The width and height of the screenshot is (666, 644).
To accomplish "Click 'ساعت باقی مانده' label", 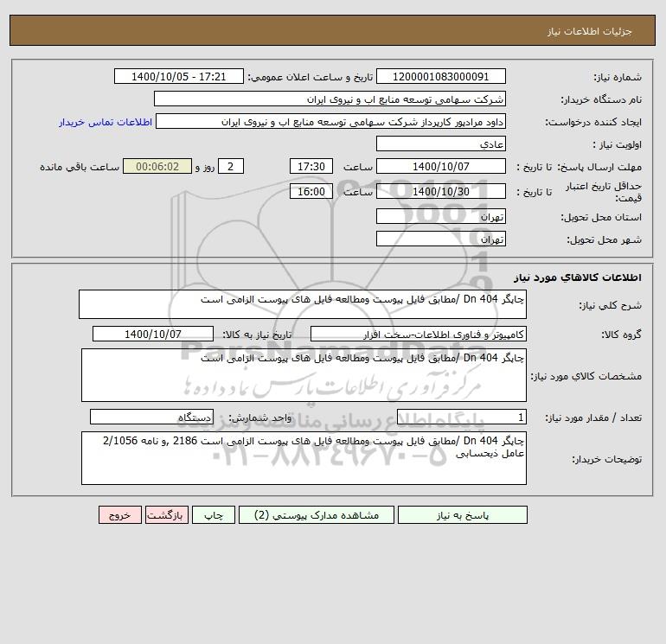I will [x=80, y=167].
